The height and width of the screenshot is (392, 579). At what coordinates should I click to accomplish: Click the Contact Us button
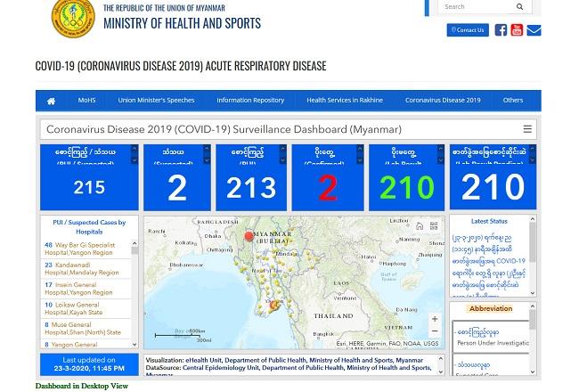(x=468, y=30)
